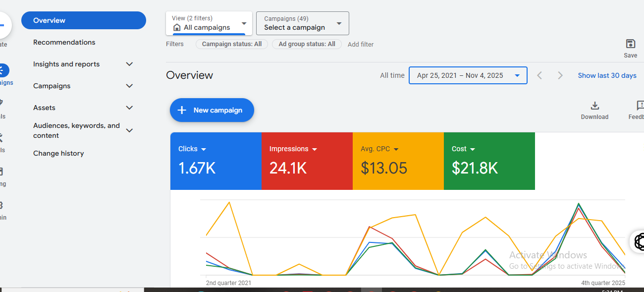The height and width of the screenshot is (292, 644).
Task: Click the previous date range arrow
Action: coord(539,75)
